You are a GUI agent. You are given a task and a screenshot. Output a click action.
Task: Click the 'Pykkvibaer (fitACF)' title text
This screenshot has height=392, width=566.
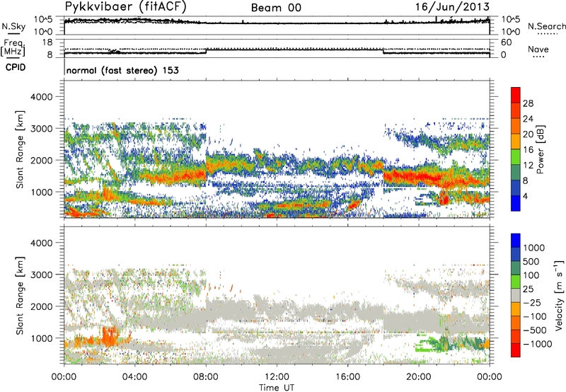pyautogui.click(x=126, y=7)
